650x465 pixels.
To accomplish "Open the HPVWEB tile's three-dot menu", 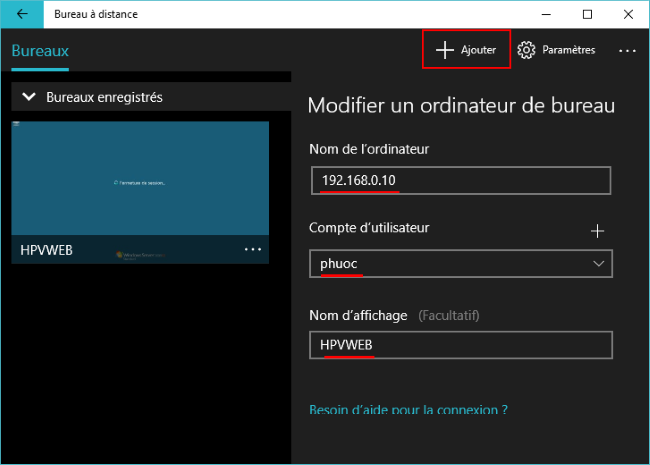I will (252, 249).
